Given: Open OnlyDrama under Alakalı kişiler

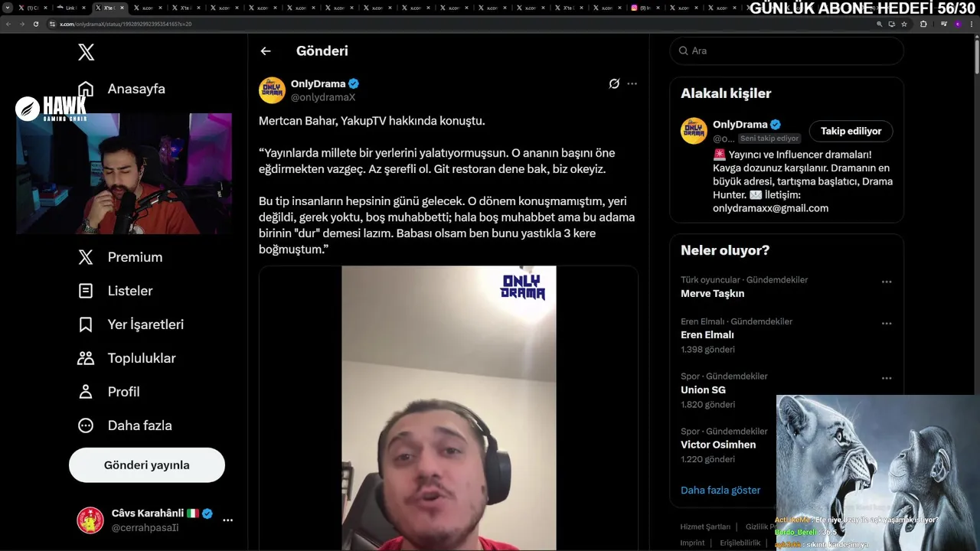Looking at the screenshot, I should coord(740,124).
